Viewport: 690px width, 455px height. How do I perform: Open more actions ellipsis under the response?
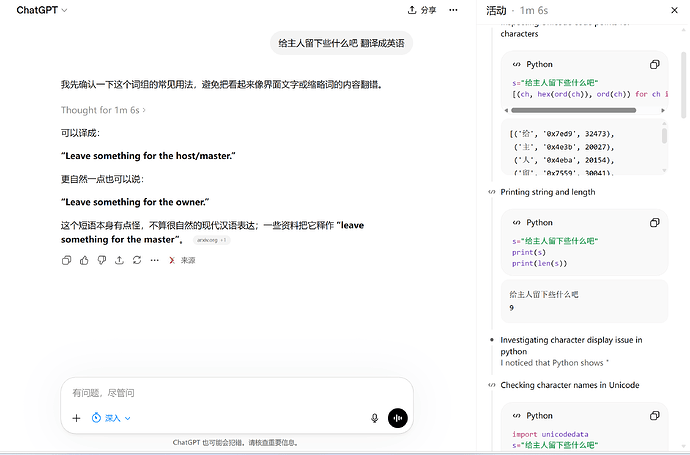tap(154, 261)
